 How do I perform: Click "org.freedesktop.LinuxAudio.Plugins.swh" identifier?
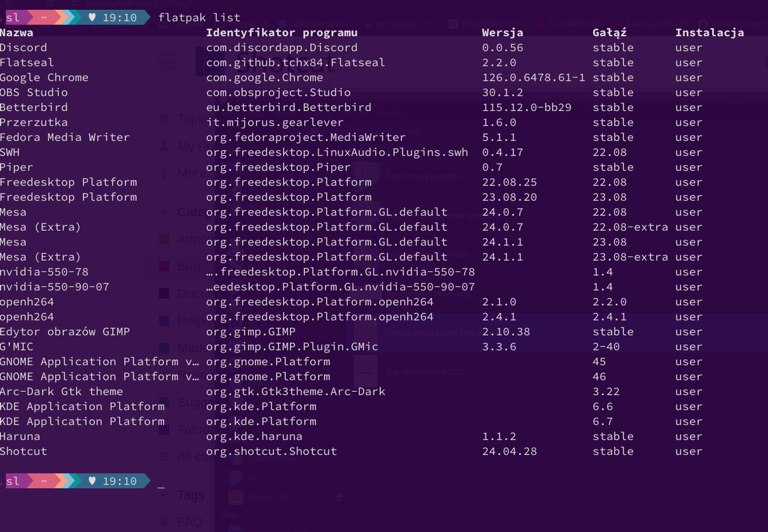tap(337, 152)
